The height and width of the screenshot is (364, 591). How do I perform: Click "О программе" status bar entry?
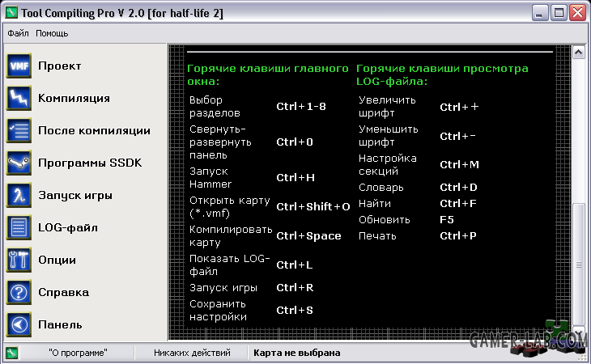click(x=78, y=353)
